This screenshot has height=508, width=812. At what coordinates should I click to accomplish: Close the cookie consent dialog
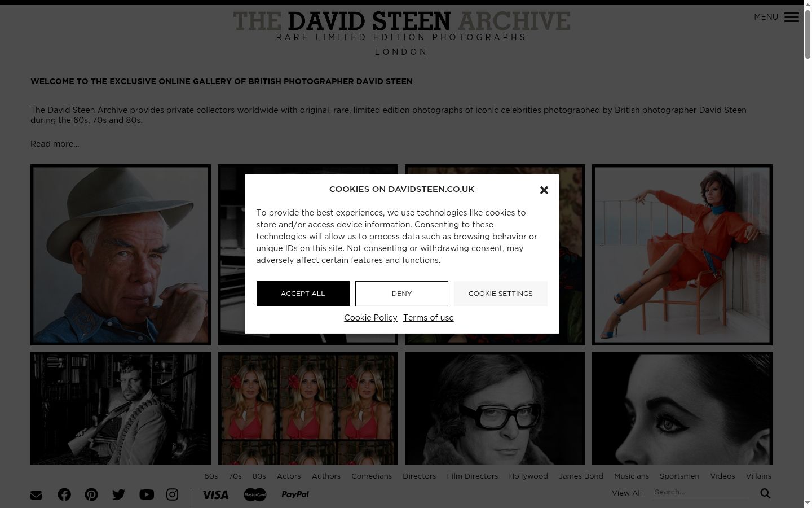click(544, 190)
